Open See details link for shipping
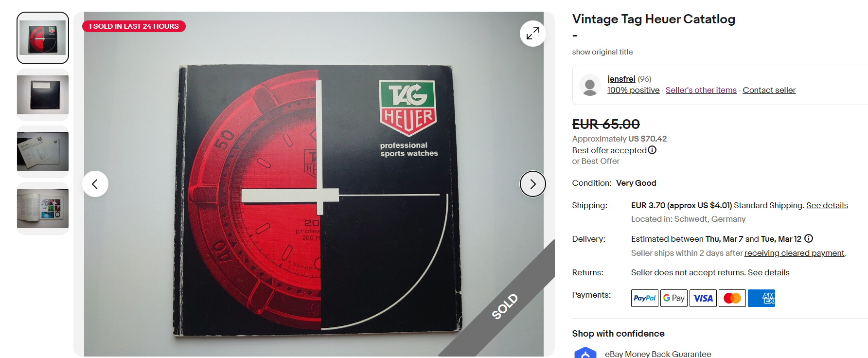Image resolution: width=868 pixels, height=358 pixels. tap(827, 205)
